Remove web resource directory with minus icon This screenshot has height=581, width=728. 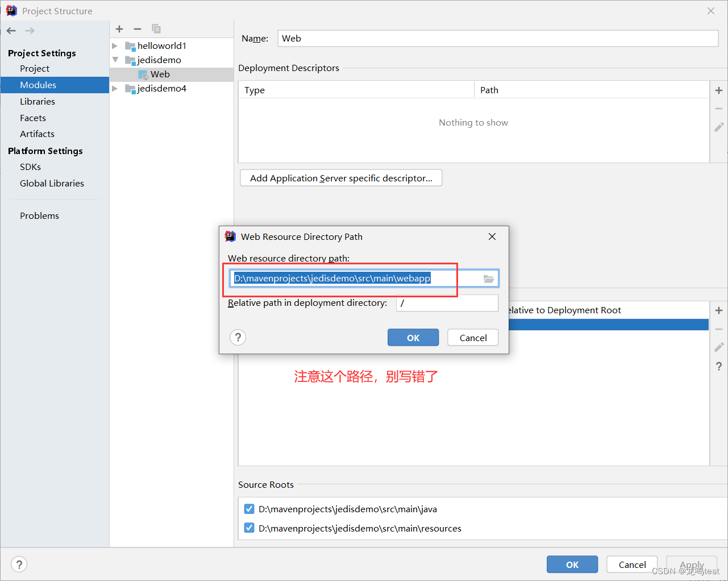[x=719, y=329]
